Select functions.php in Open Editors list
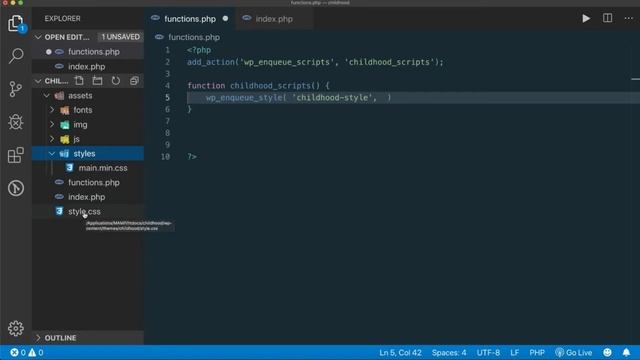This screenshot has width=640, height=360. (88, 52)
